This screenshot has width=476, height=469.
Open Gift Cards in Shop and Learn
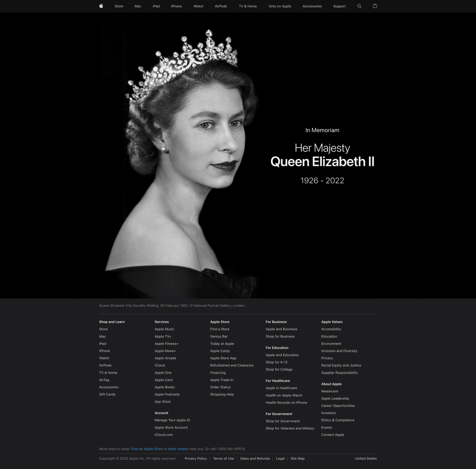[107, 395]
